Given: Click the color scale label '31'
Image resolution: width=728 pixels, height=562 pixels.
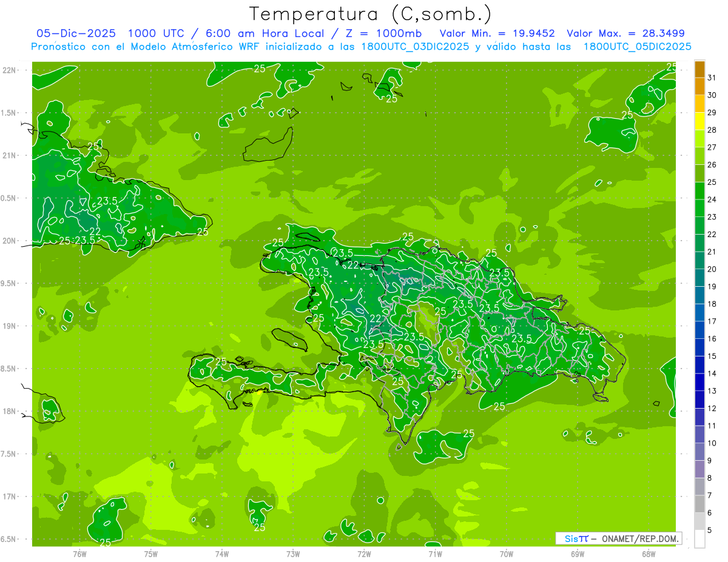Looking at the screenshot, I should coord(712,78).
